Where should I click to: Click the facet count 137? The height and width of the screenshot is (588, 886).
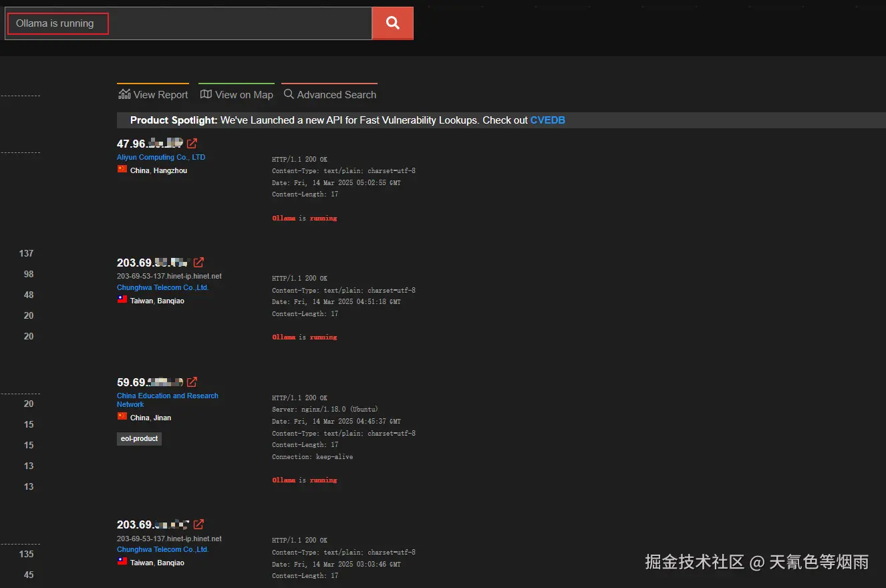[26, 253]
